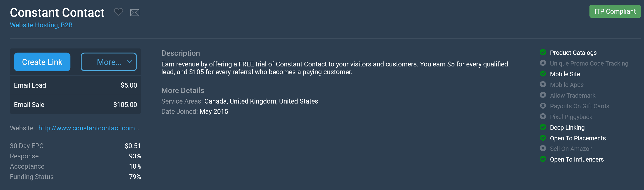The width and height of the screenshot is (644, 190).
Task: Click the Create Link button
Action: (x=42, y=62)
